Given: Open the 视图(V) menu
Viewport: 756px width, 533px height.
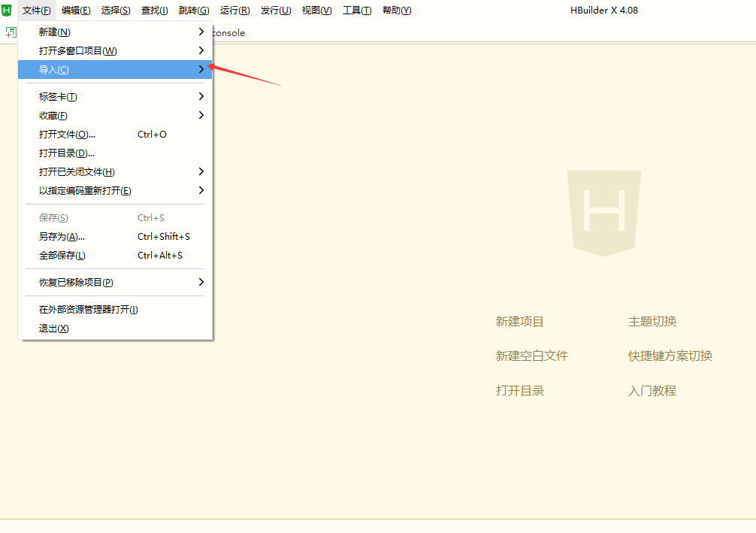Looking at the screenshot, I should pos(317,10).
